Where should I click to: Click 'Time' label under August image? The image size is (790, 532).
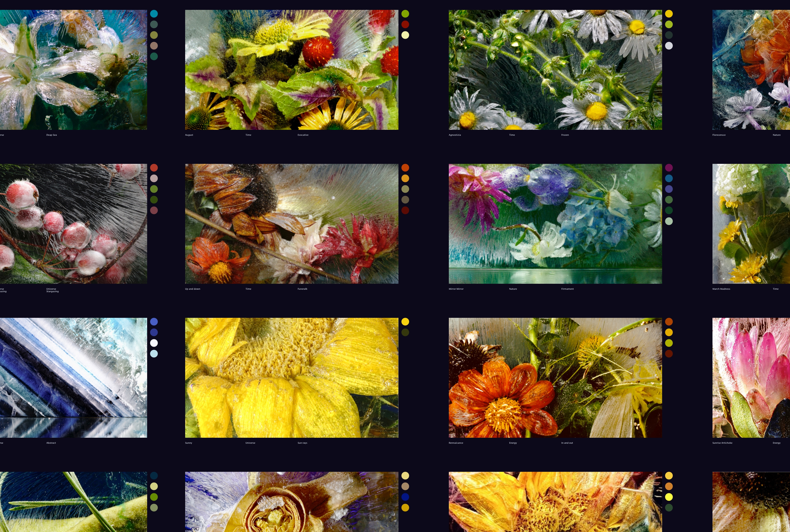(x=248, y=135)
